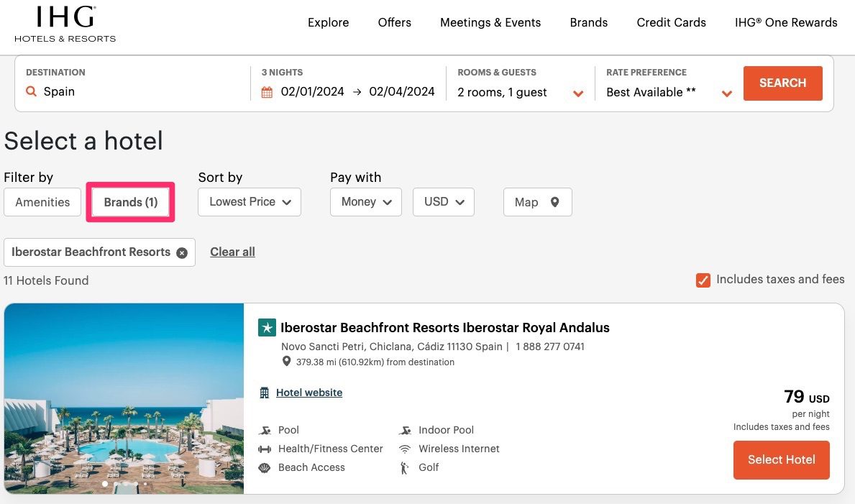Screen dimensions: 855x504
Task: Open the Rooms & Guests dropdown
Action: pyautogui.click(x=578, y=93)
